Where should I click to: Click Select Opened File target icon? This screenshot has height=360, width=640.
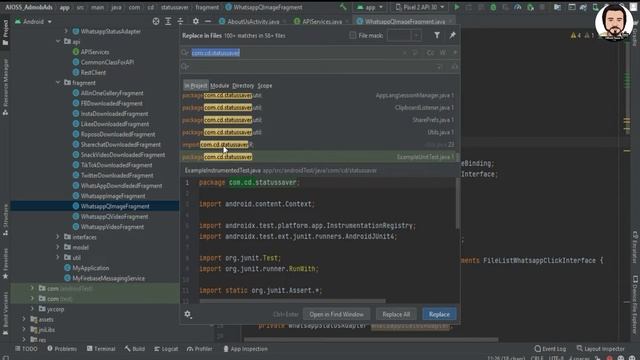point(156,21)
